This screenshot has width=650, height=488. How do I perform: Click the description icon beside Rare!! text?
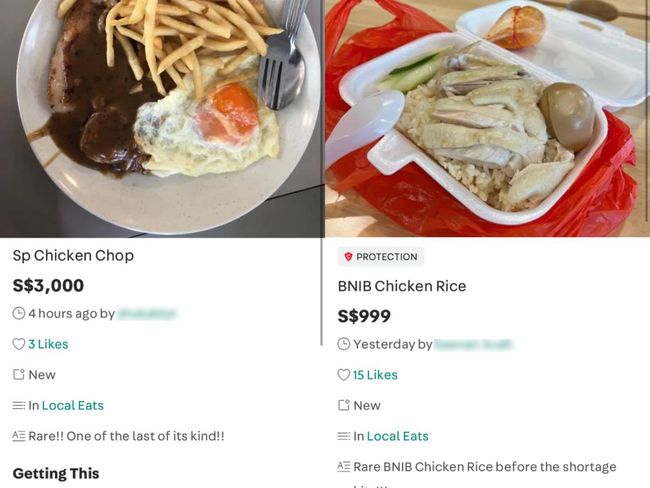[x=19, y=436]
